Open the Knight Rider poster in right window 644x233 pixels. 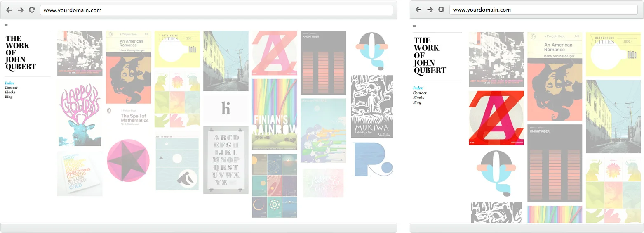pos(555,163)
